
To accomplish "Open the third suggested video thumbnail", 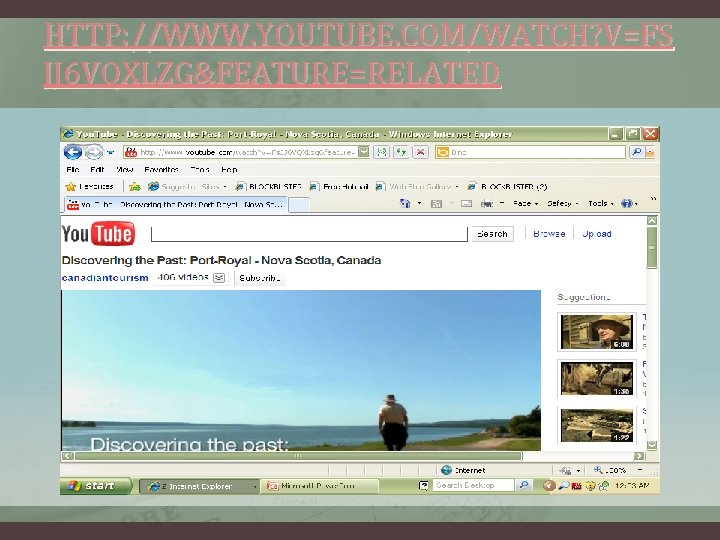I will tap(596, 426).
